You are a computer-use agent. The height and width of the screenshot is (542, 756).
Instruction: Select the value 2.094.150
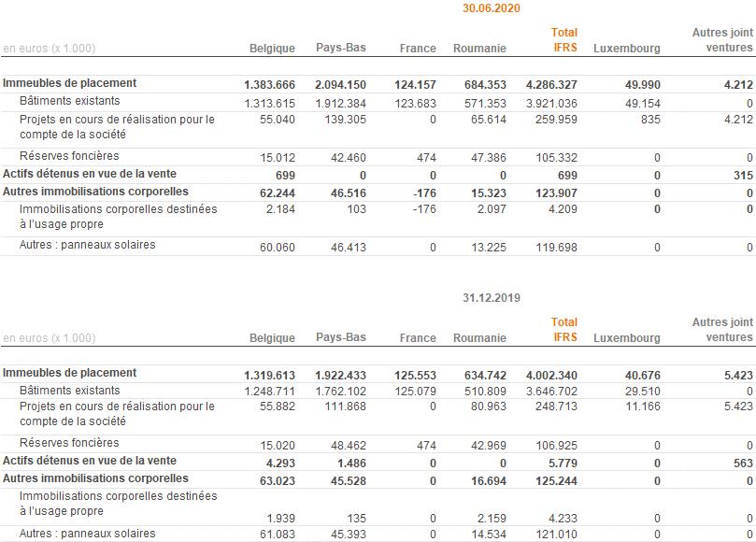click(340, 85)
